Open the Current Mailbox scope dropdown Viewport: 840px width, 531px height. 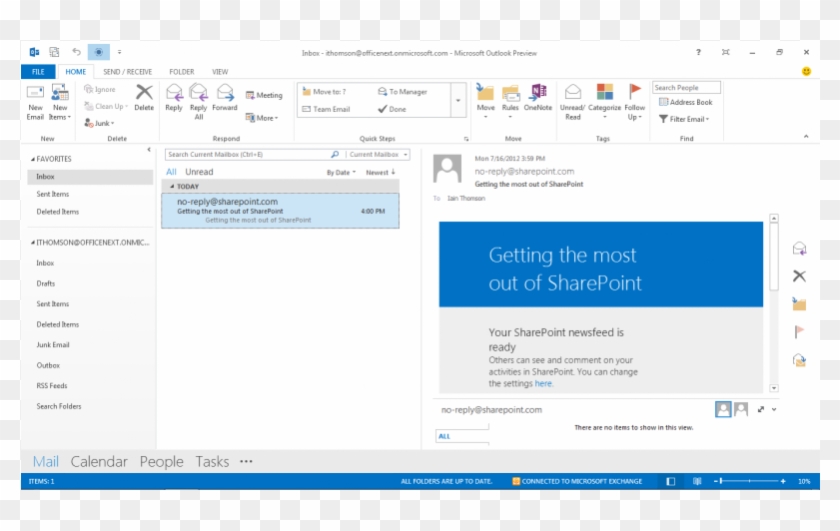[x=379, y=154]
